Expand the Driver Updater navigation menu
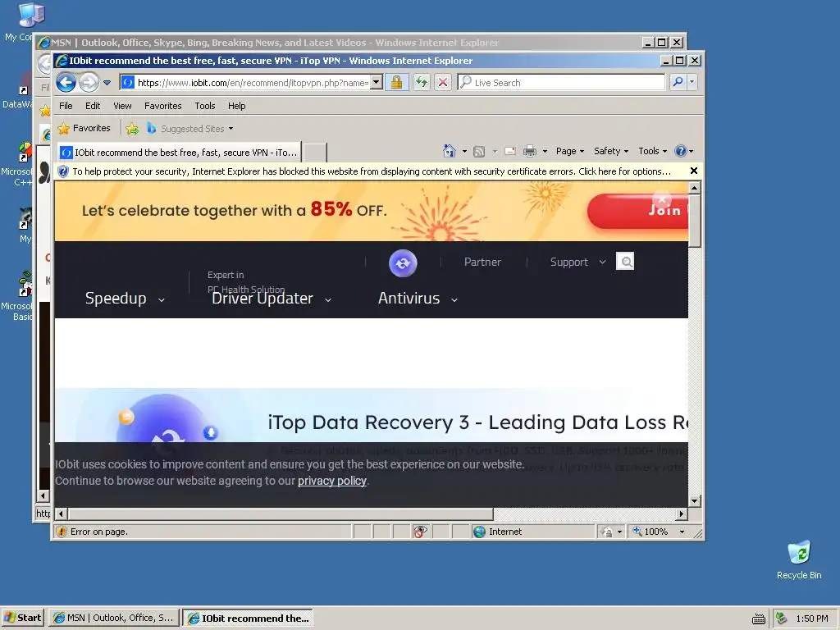The image size is (840, 630). [271, 299]
